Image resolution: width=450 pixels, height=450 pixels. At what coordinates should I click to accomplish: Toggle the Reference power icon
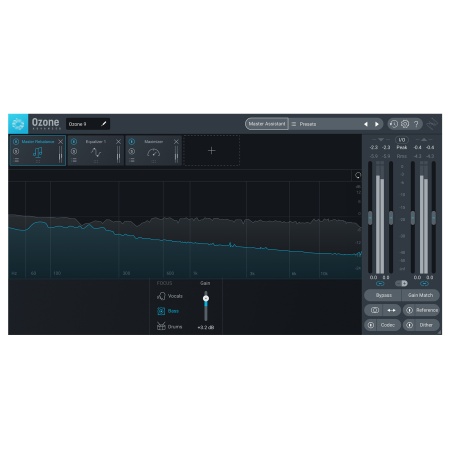[x=410, y=310]
